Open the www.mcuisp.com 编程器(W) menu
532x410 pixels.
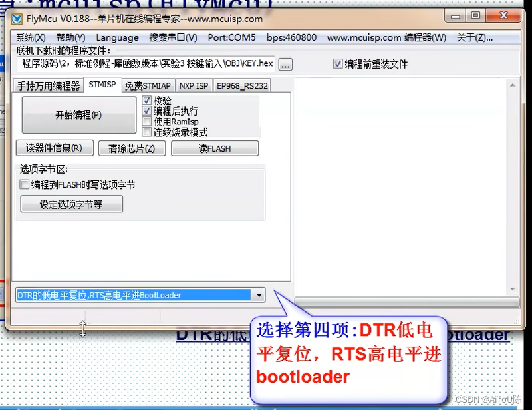pos(386,37)
